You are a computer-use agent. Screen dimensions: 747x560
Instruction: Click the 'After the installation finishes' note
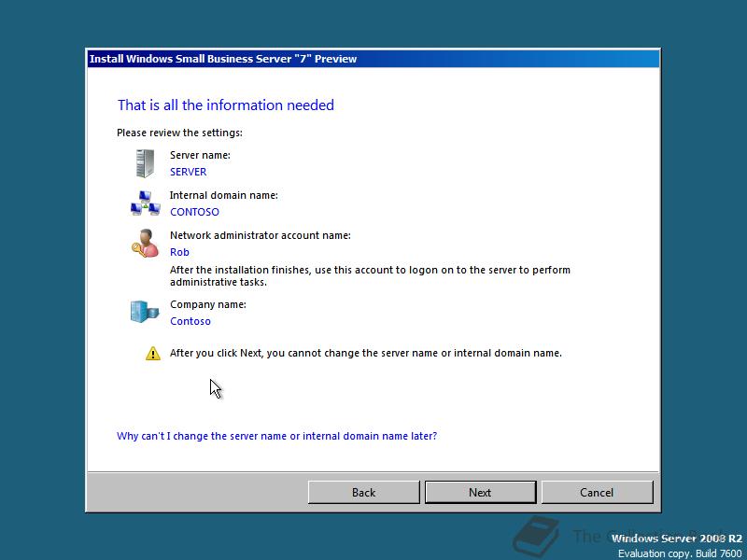coord(370,275)
